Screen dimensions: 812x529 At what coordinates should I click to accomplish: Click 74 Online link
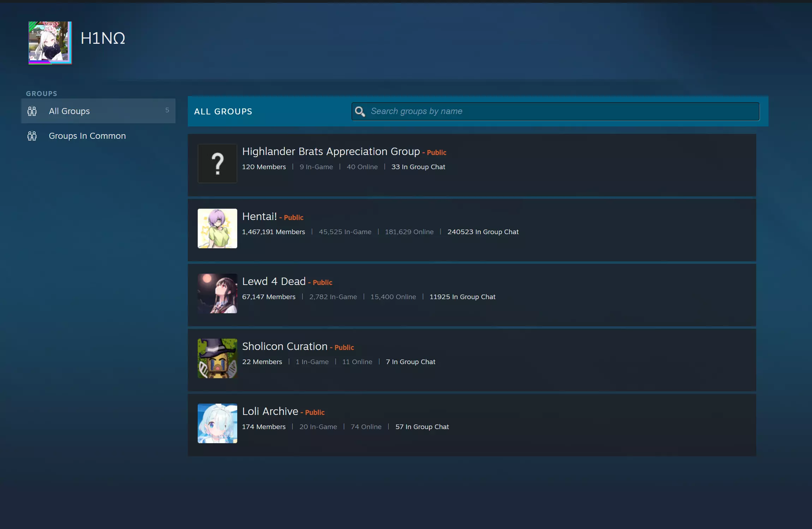point(366,427)
